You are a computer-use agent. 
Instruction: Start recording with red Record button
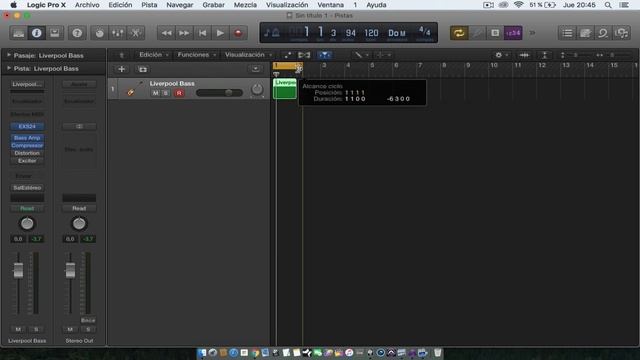coord(238,33)
